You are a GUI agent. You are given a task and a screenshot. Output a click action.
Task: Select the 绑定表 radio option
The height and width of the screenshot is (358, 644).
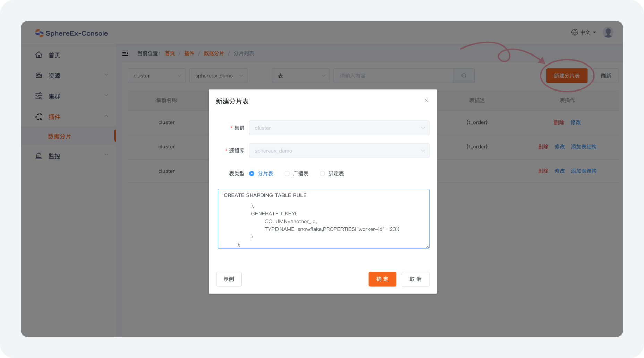[x=322, y=173]
